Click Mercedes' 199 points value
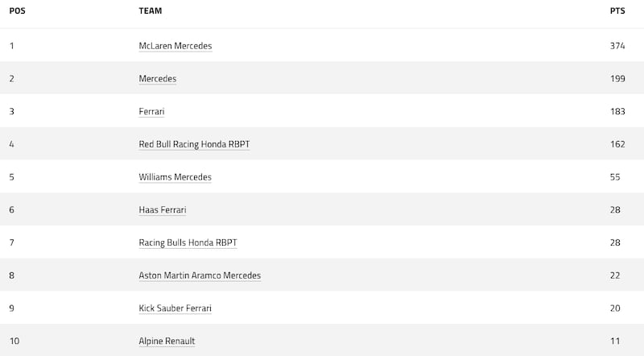644x356 pixels. tap(617, 78)
